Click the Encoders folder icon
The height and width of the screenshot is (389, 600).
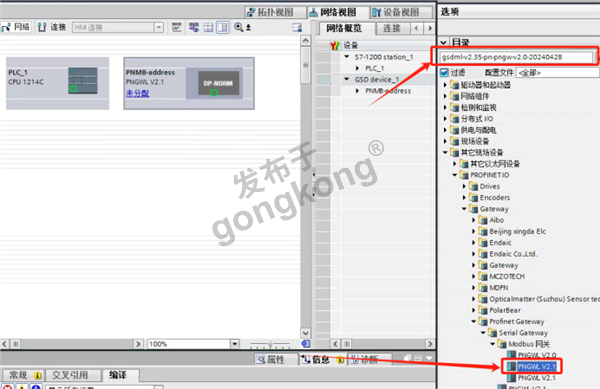click(474, 198)
